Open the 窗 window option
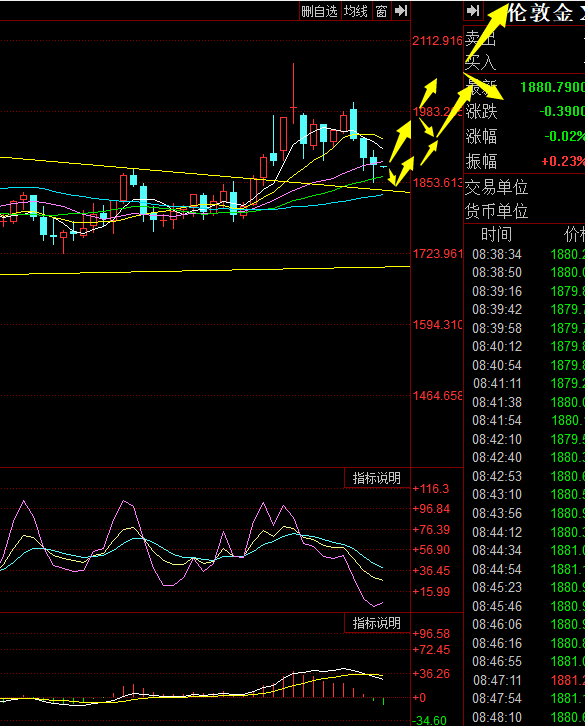This screenshot has height=726, width=585. (381, 11)
